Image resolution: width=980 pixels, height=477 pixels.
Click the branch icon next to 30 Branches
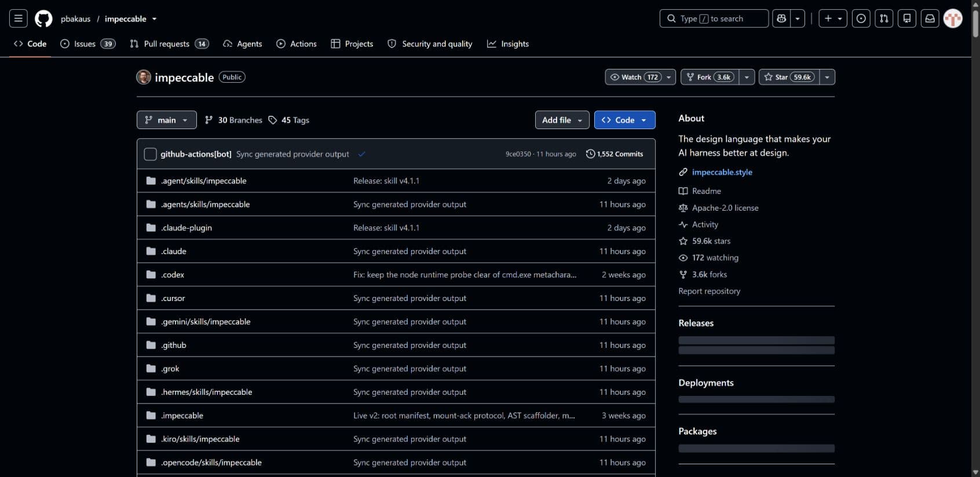click(209, 120)
